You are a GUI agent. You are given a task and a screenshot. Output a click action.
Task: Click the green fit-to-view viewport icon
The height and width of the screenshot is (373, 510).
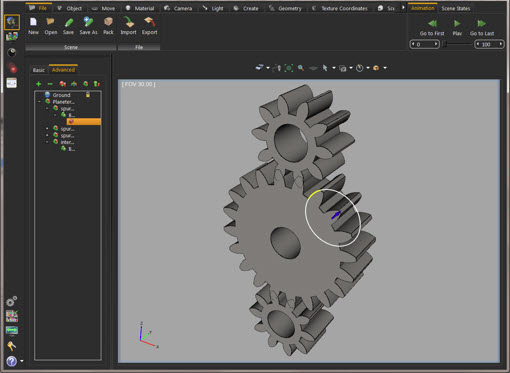(289, 68)
